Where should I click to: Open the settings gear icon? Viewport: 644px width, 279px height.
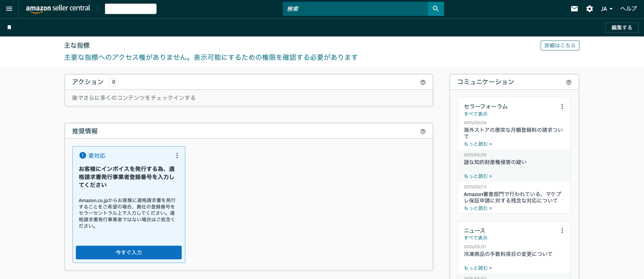(589, 9)
